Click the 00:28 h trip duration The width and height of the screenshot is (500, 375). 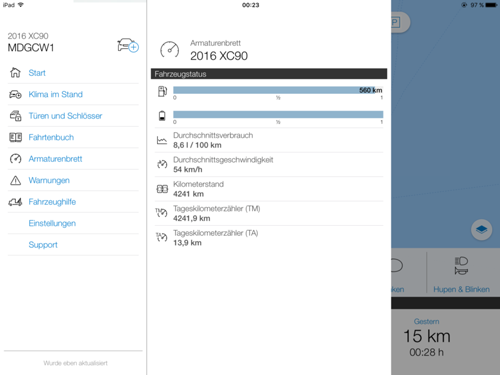426,352
